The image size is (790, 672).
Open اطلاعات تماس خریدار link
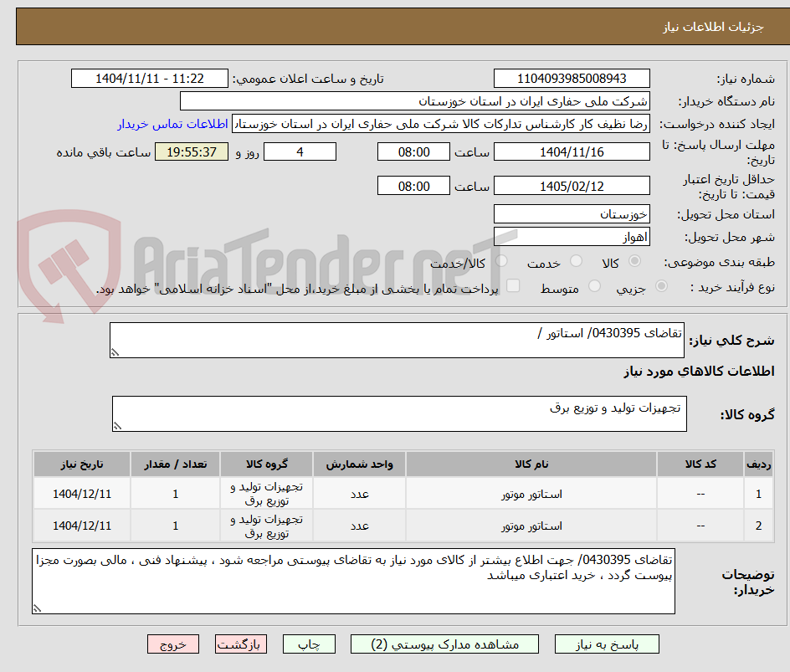click(172, 124)
